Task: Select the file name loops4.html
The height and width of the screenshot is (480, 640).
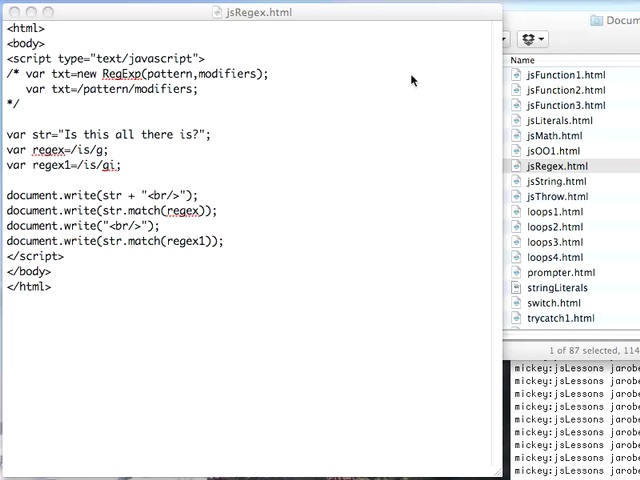Action: (555, 258)
